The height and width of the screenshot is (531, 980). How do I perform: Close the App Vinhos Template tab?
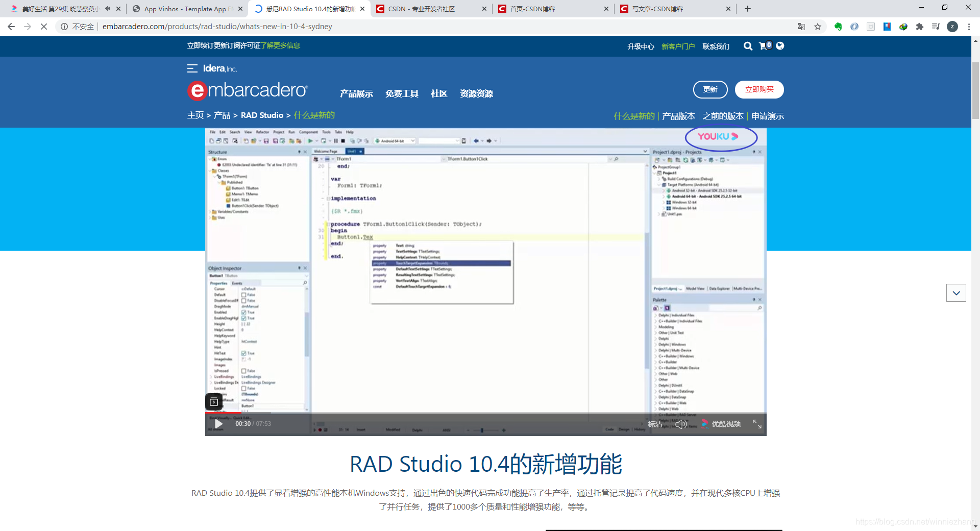tap(240, 9)
